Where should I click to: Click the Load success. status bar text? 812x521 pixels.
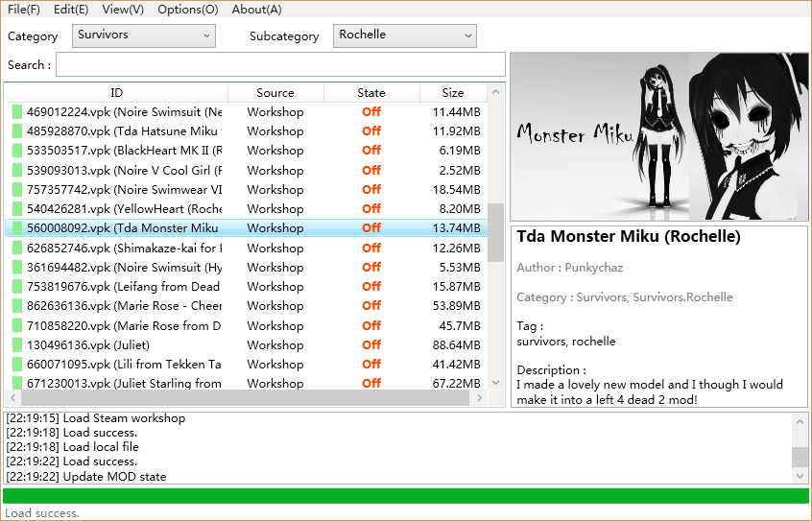coord(42,513)
